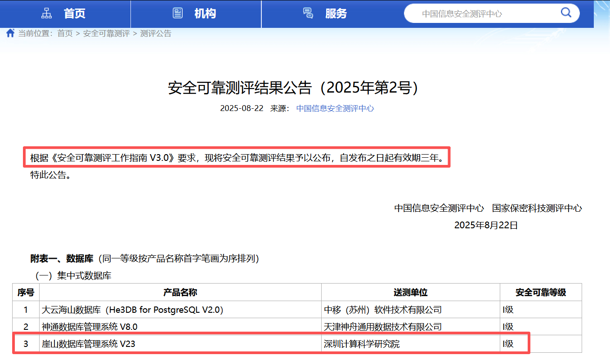
Task: Click the ID-card icon next to 服务
Action: pos(308,13)
